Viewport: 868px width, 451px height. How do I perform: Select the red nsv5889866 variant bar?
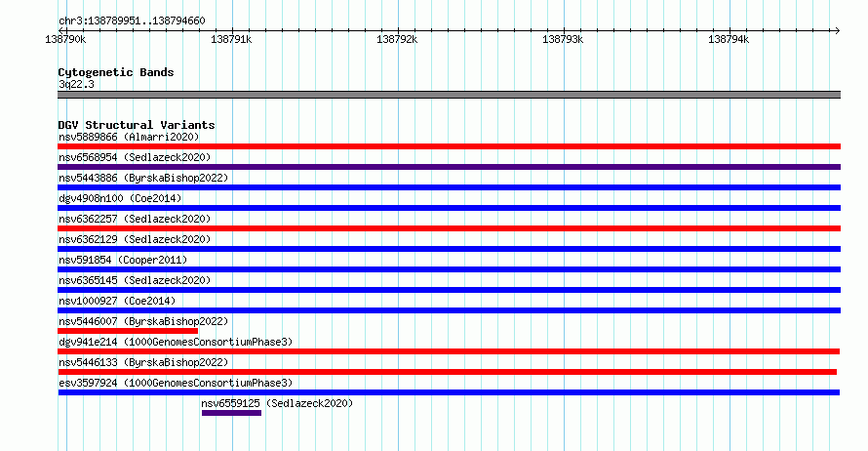pos(449,146)
